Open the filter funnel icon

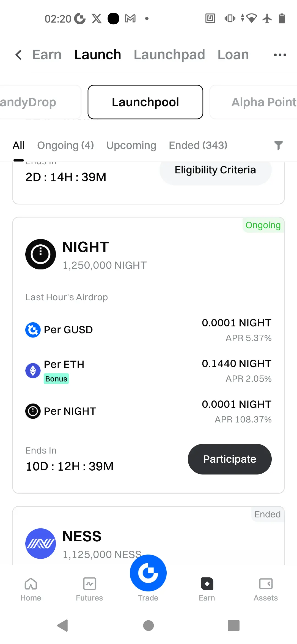278,145
